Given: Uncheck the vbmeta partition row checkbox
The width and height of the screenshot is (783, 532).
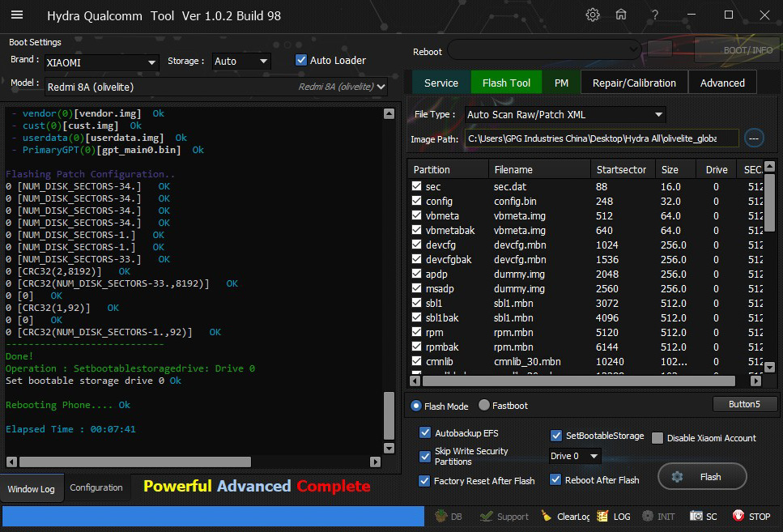Looking at the screenshot, I should 416,215.
